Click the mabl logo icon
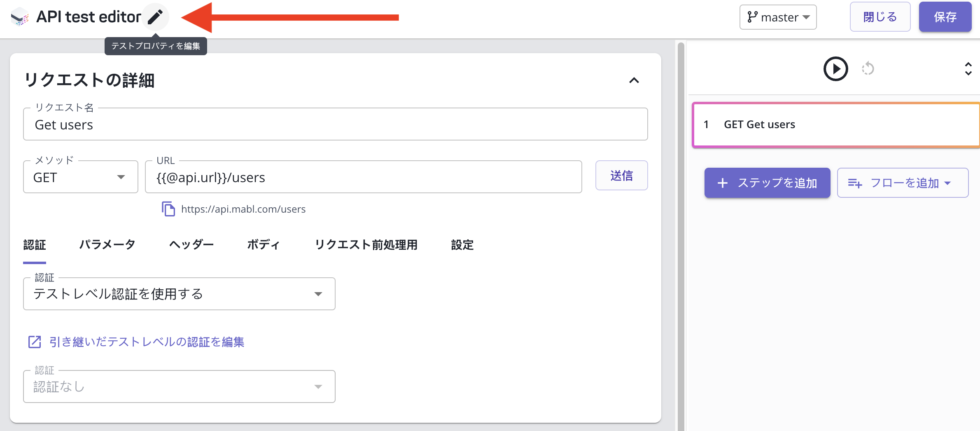Screen dimensions: 980x431 [x=19, y=17]
